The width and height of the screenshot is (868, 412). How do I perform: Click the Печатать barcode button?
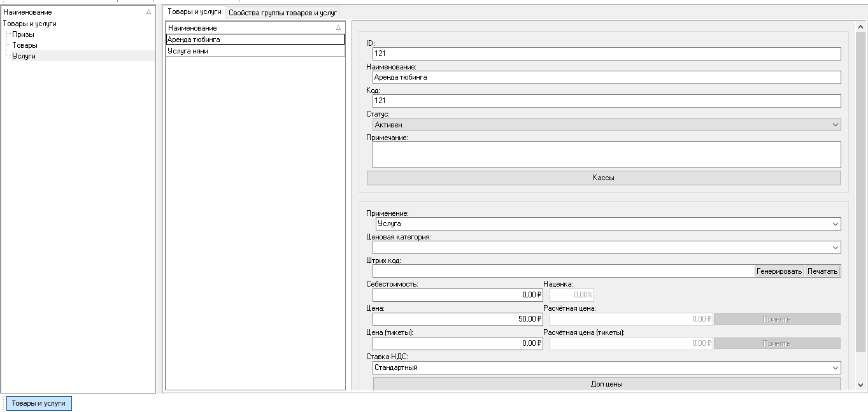coord(823,271)
